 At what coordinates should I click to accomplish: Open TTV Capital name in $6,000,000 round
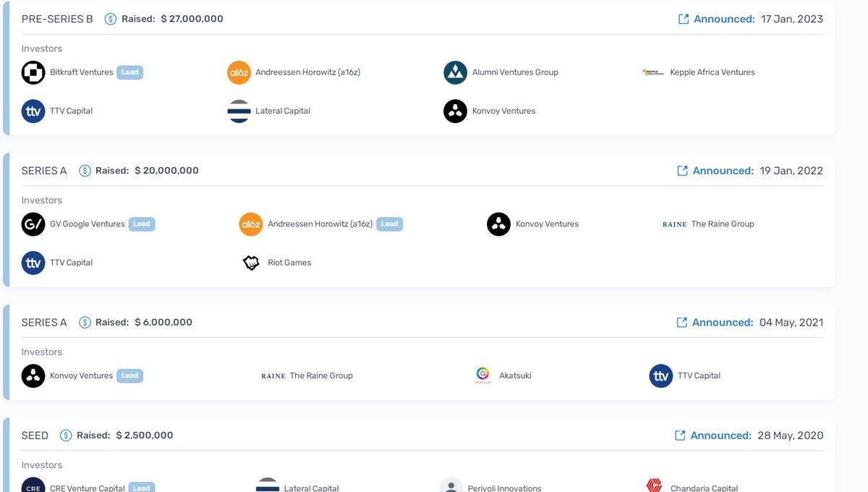[x=699, y=376]
